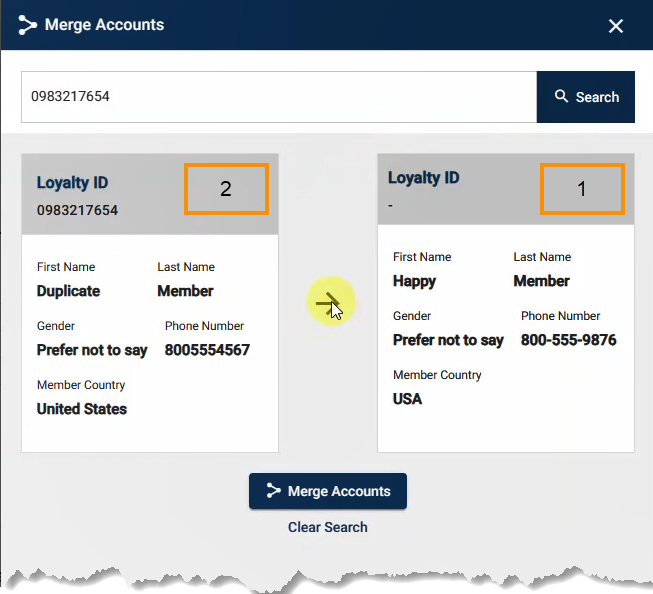653x594 pixels.
Task: Click the left card's gender value
Action: [92, 350]
